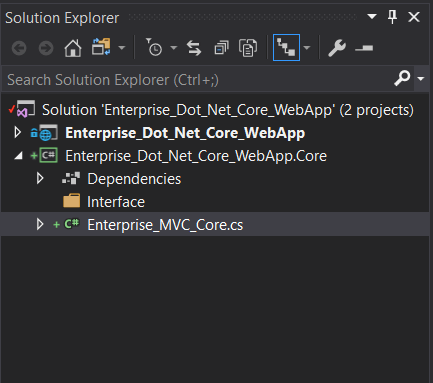The width and height of the screenshot is (433, 383).
Task: Select the Interface folder
Action: 116,202
